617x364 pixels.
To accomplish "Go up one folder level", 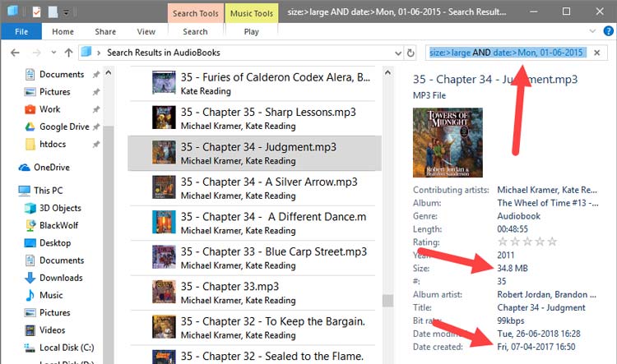I will [69, 53].
